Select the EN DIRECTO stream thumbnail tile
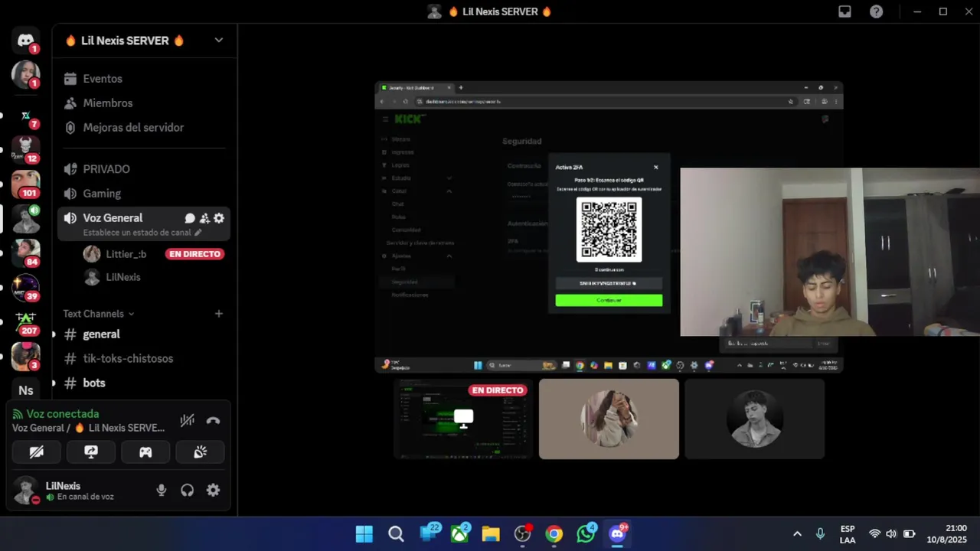 coord(463,419)
